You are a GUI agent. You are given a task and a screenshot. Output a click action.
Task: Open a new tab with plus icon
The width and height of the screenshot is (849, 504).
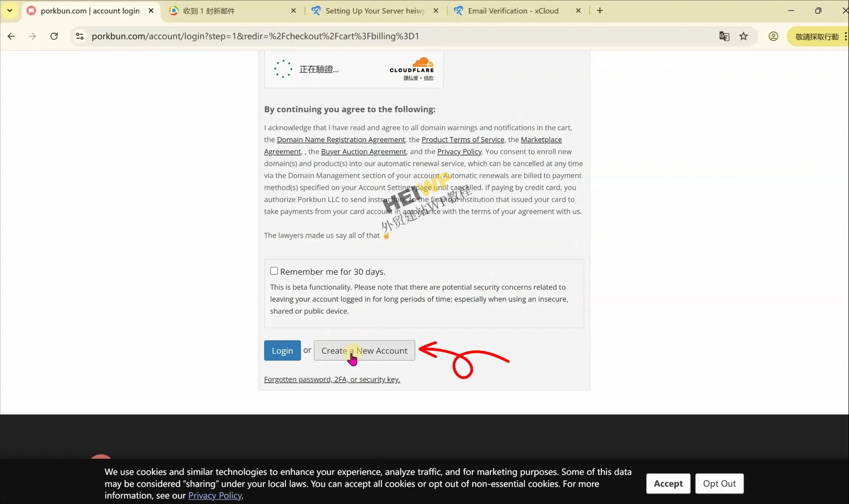pyautogui.click(x=600, y=11)
